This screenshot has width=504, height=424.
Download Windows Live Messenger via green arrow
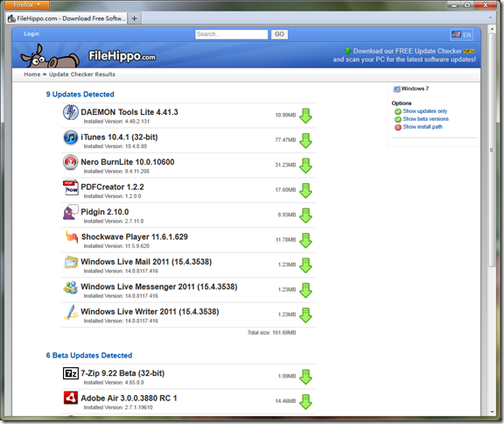(x=305, y=290)
